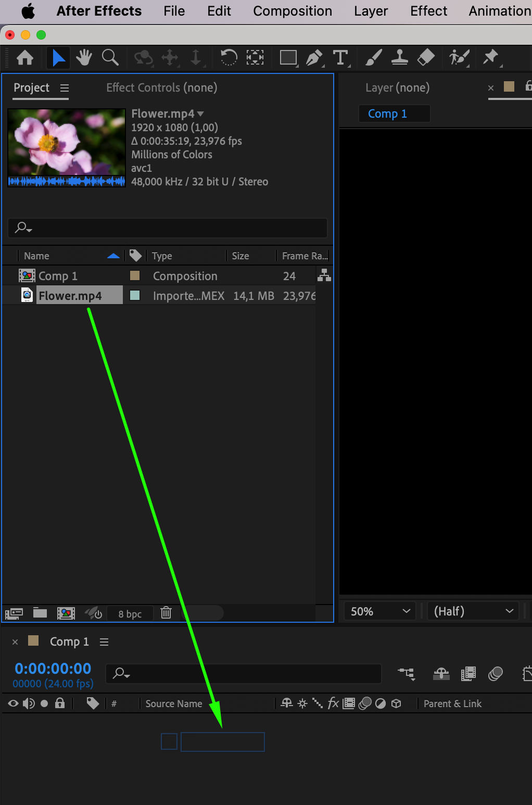532x805 pixels.
Task: Click the Parent & Link column header
Action: 452,703
